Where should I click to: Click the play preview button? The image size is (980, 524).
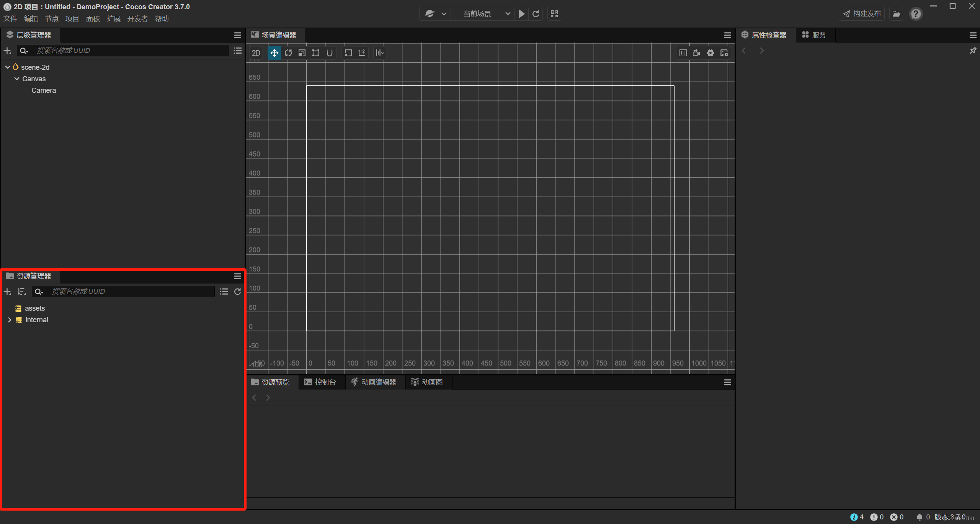(x=521, y=14)
